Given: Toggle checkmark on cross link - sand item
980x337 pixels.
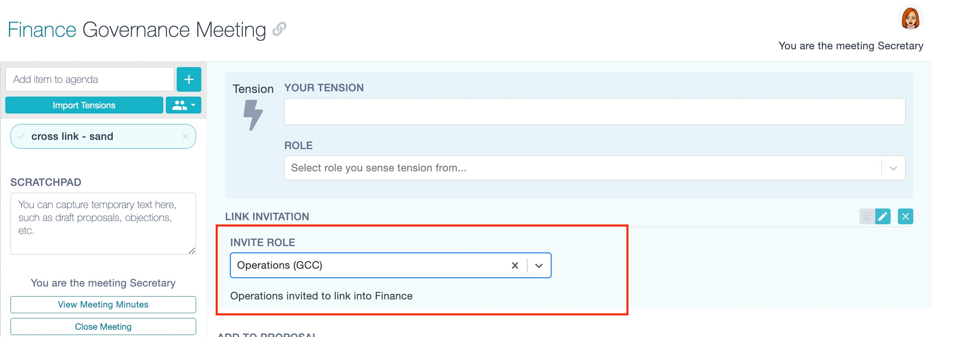Looking at the screenshot, I should coord(21,137).
